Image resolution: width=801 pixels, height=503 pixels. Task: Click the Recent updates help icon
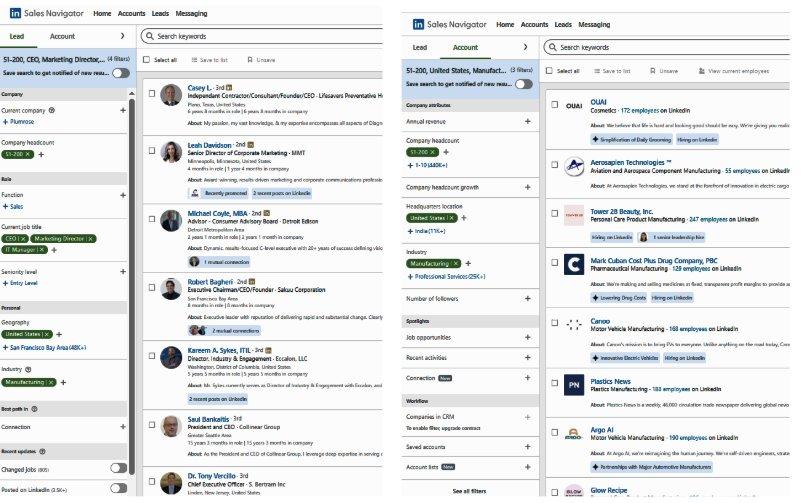[x=42, y=451]
